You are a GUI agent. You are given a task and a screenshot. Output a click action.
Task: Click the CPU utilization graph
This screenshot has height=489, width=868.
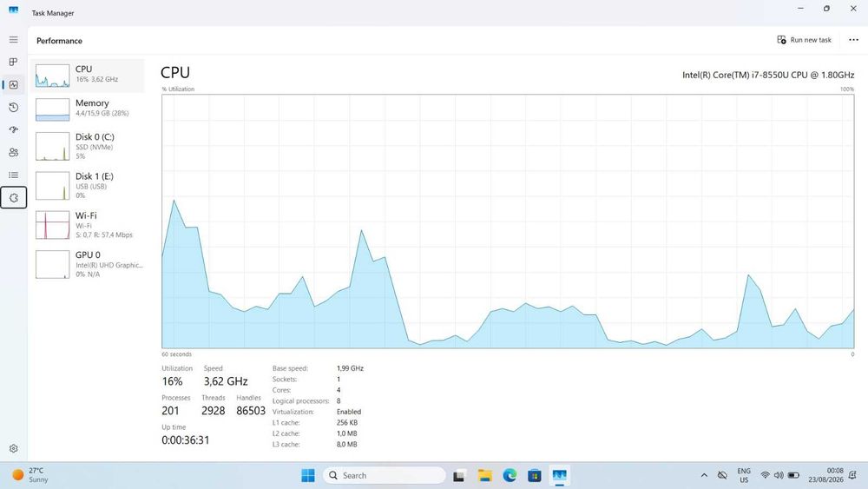point(508,221)
